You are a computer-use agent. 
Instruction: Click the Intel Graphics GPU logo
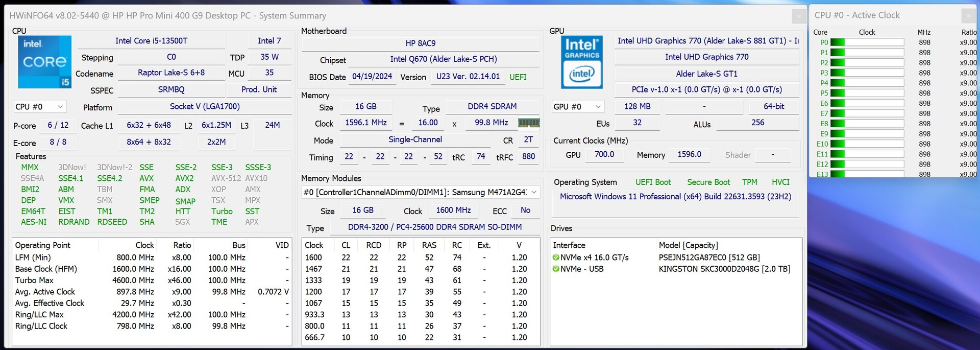pos(582,62)
